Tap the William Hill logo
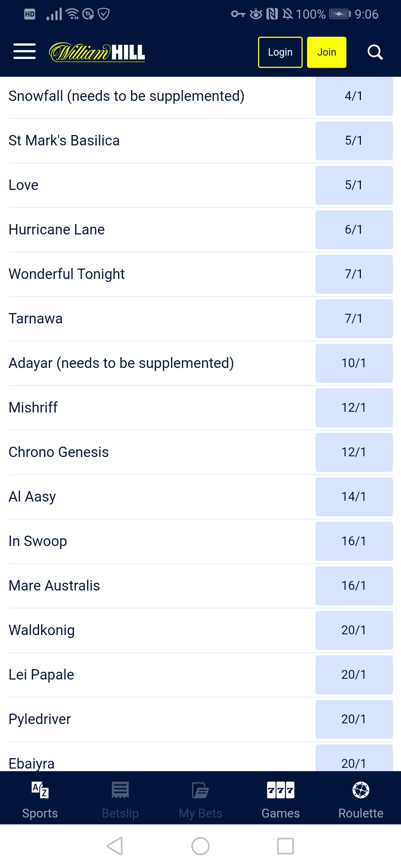The height and width of the screenshot is (868, 401). pos(97,52)
